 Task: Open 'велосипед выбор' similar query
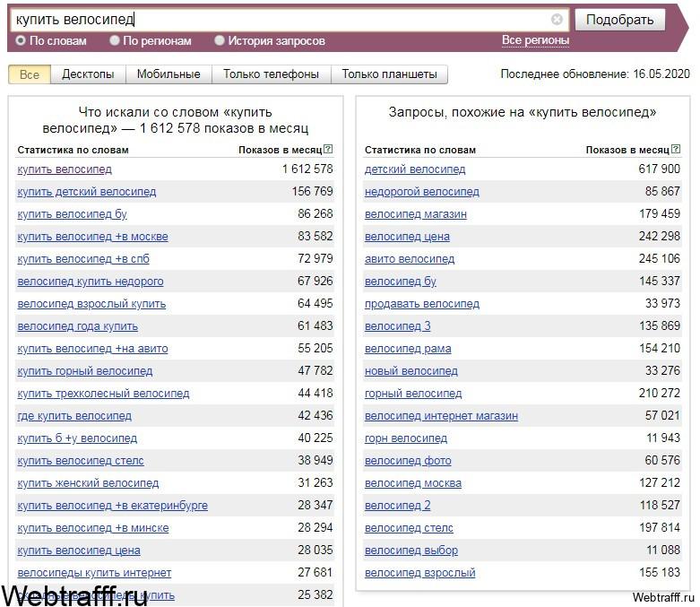point(411,551)
